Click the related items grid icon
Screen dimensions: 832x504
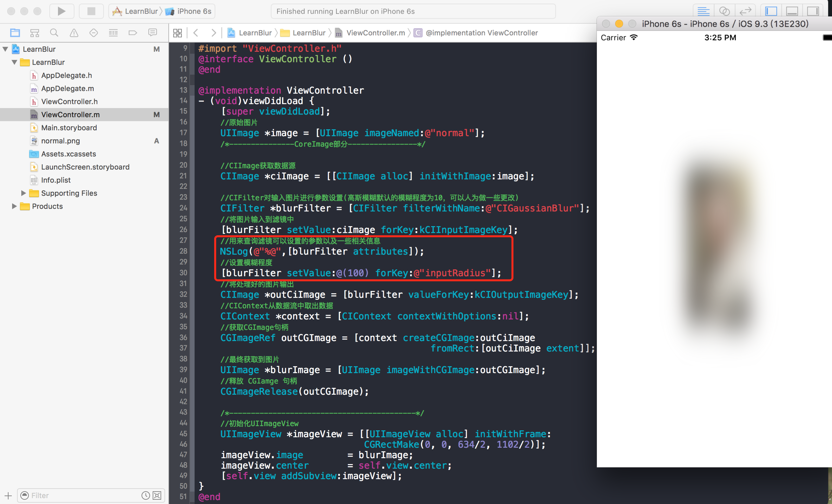pos(178,33)
